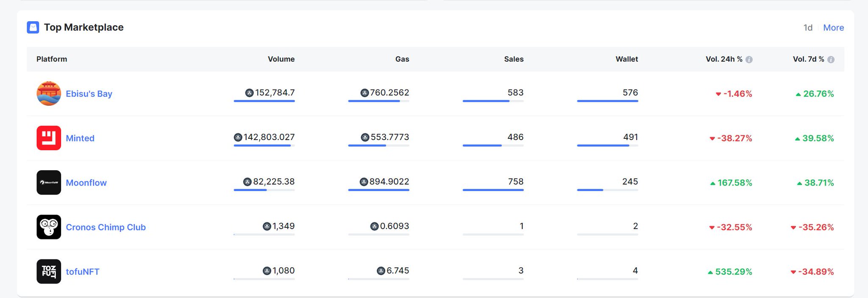Click Ebisu's Bay volume progress bar
The image size is (868, 298).
[x=264, y=101]
